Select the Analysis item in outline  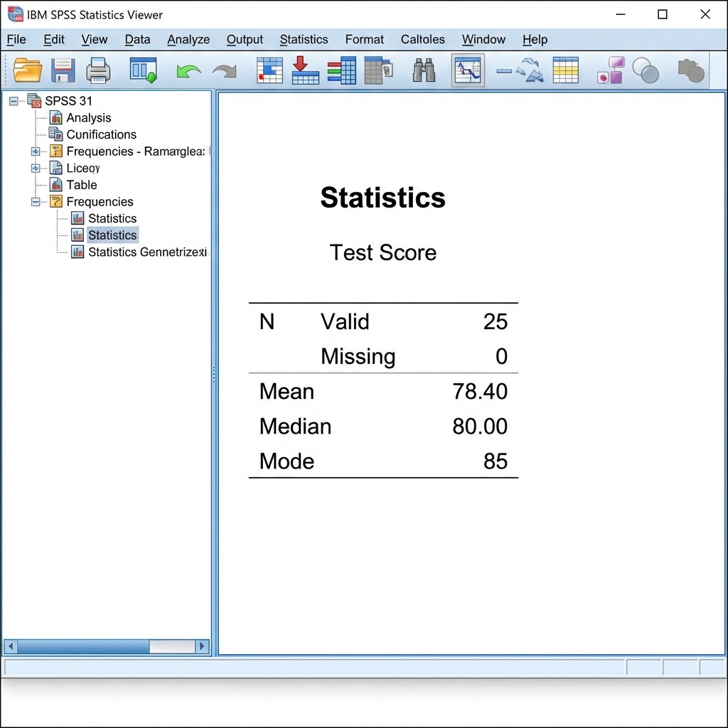pos(88,118)
